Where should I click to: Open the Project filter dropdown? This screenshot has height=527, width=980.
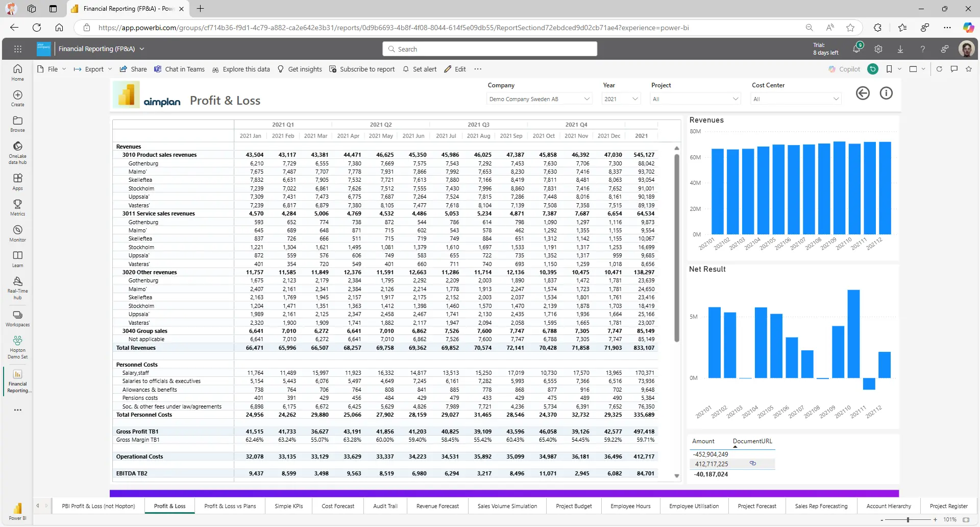695,99
